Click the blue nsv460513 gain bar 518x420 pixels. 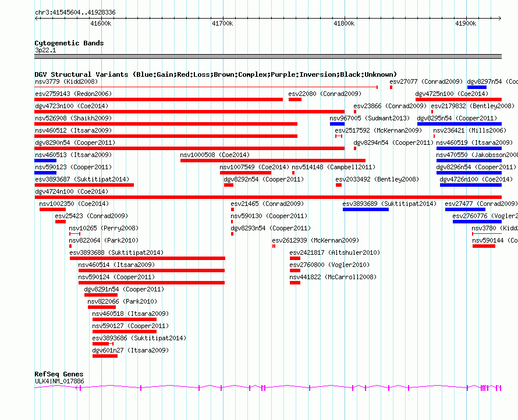45,161
